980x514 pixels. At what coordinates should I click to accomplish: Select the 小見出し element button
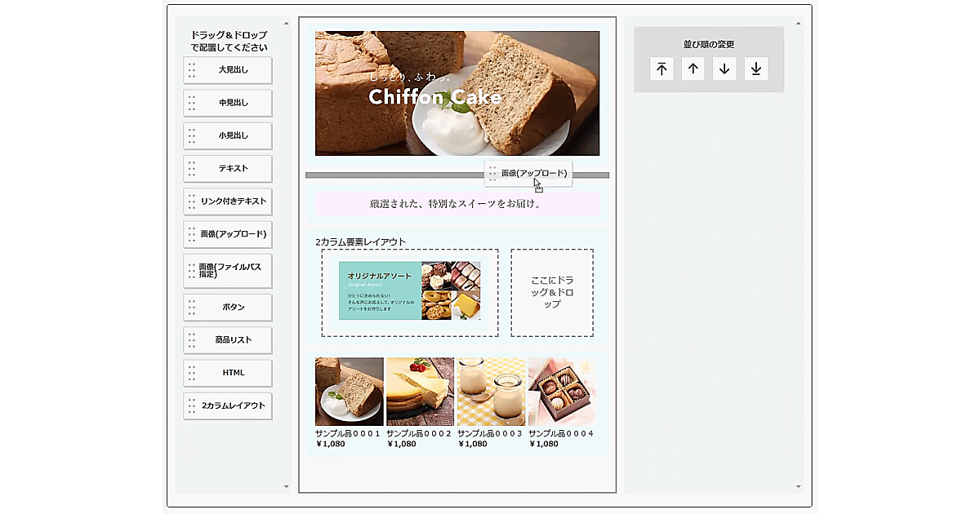click(228, 135)
